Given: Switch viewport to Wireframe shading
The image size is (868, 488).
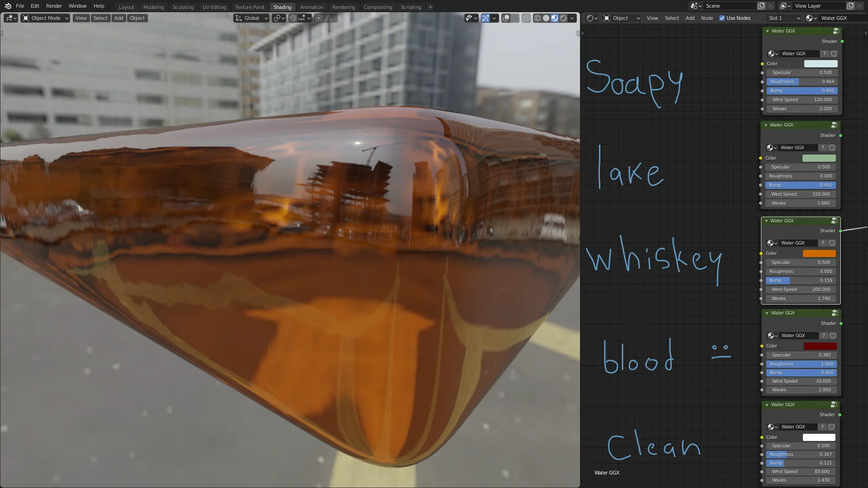Looking at the screenshot, I should (x=537, y=18).
